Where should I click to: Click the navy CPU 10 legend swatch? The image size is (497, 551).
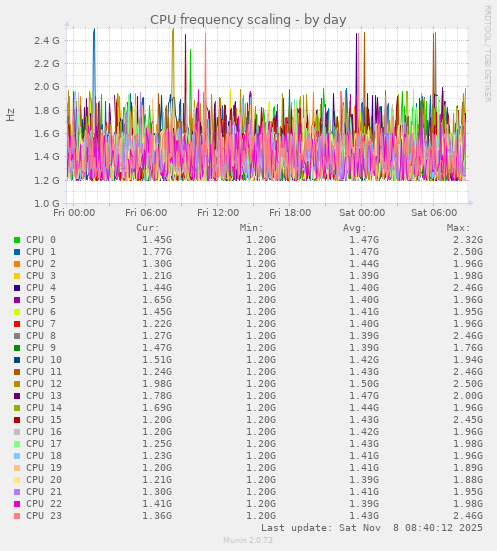coord(17,360)
